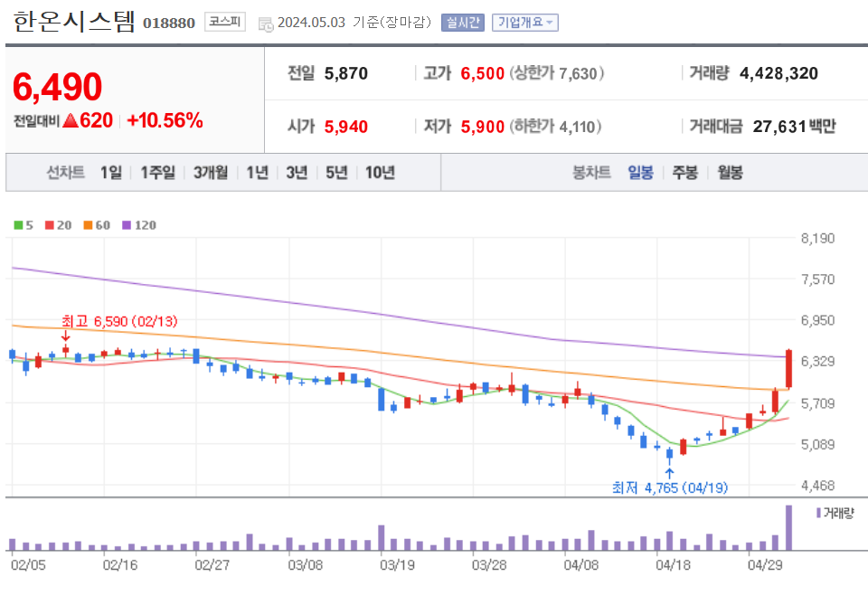
Task: Select the 1주일 line chart tab
Action: coord(157,173)
